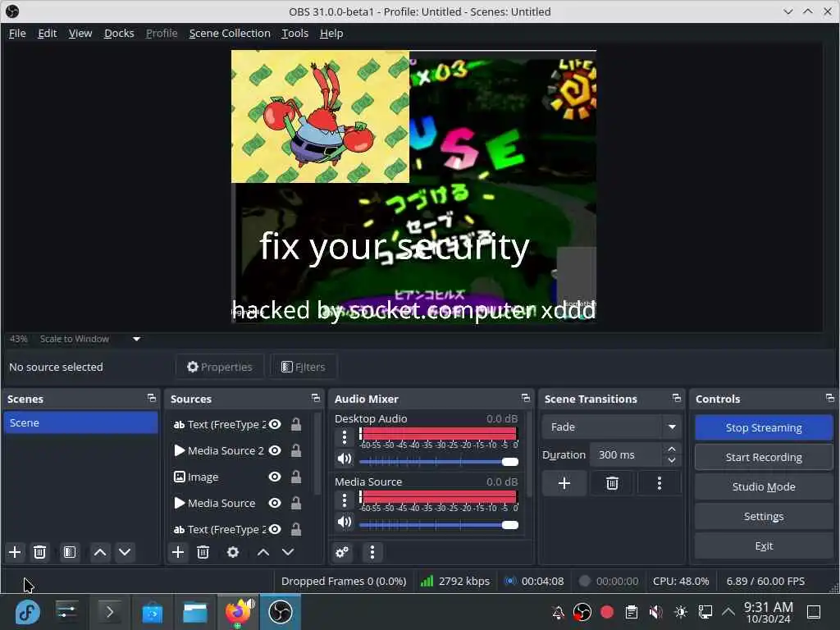Increase transition duration with up arrow
840x630 pixels.
tap(672, 449)
